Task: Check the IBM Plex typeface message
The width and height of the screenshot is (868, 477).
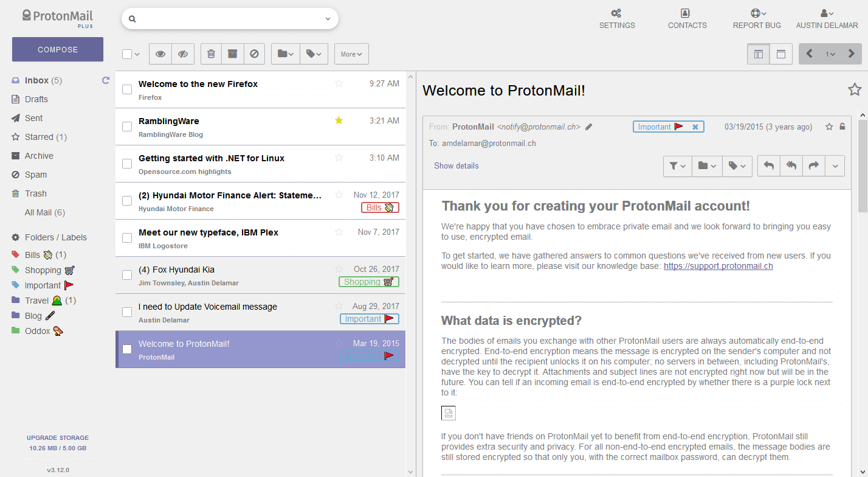Action: pyautogui.click(x=127, y=238)
